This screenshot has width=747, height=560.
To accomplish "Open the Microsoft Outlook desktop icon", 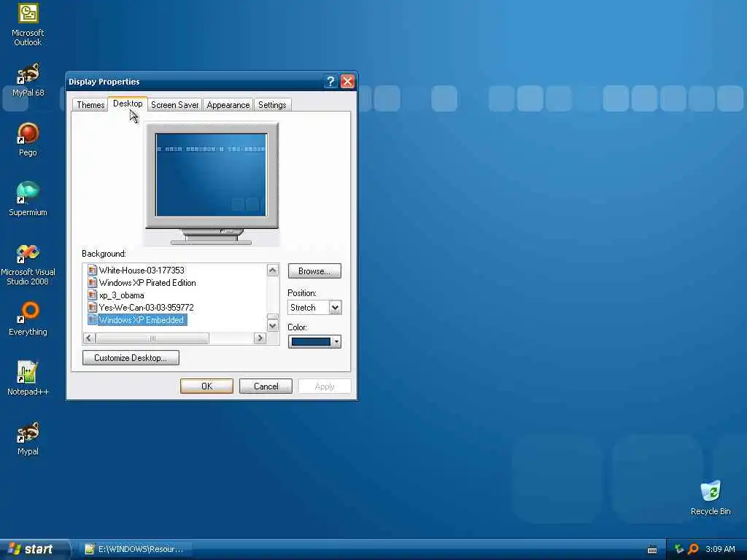I will point(28,25).
